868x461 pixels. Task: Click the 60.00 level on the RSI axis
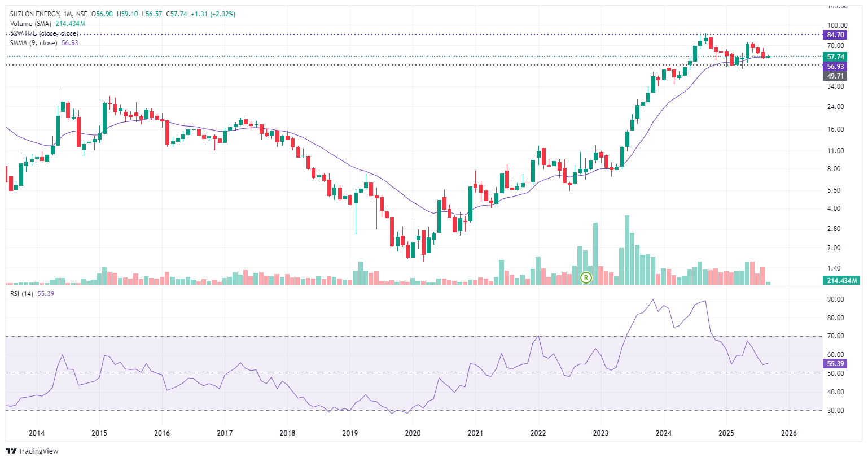click(836, 355)
